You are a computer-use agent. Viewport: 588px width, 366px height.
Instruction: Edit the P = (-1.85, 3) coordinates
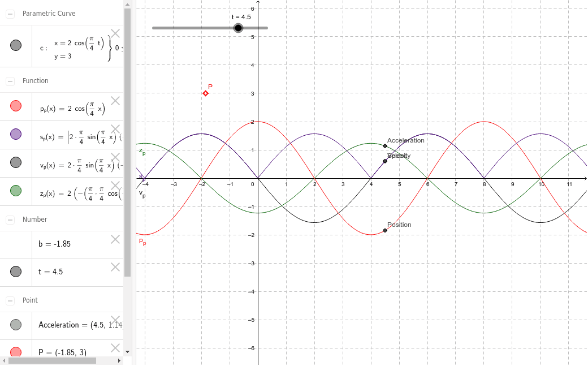point(63,352)
